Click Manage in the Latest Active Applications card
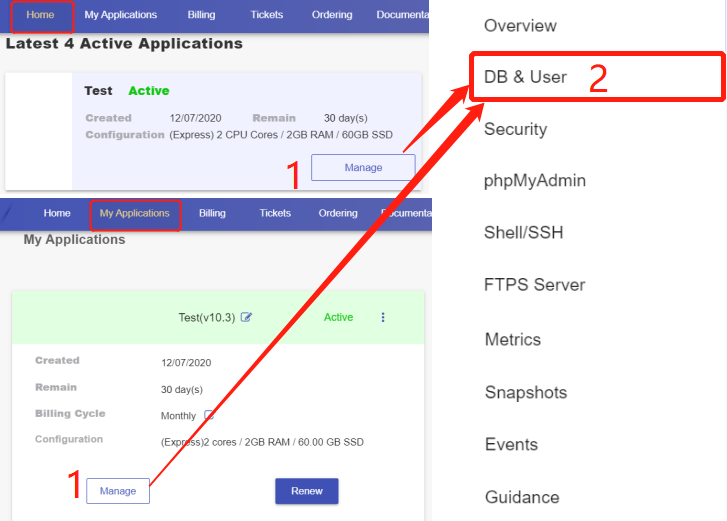 363,167
